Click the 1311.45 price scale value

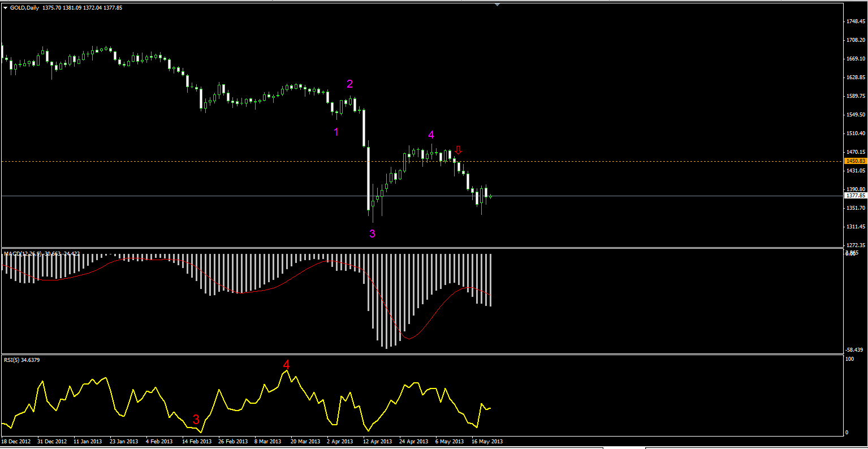click(856, 227)
